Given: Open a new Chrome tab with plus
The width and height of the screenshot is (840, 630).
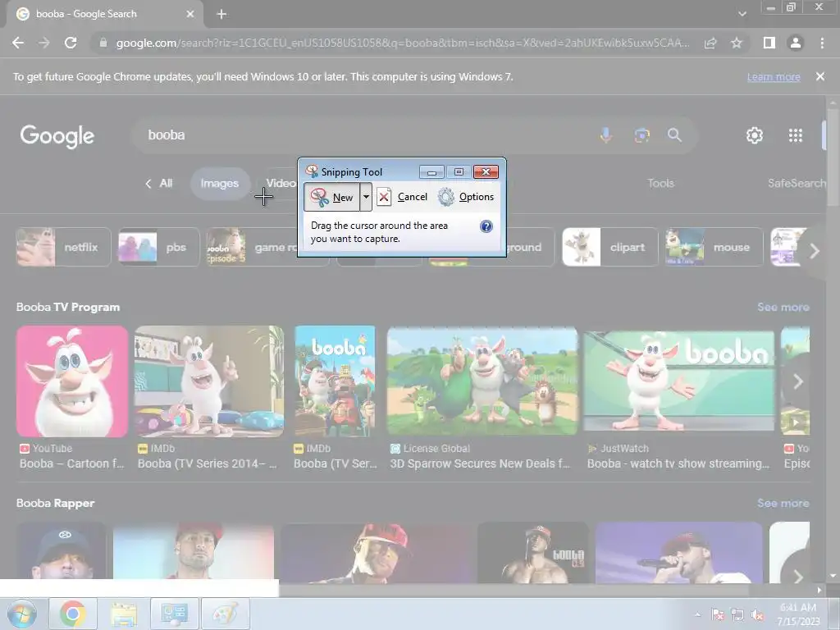Looking at the screenshot, I should 221,14.
